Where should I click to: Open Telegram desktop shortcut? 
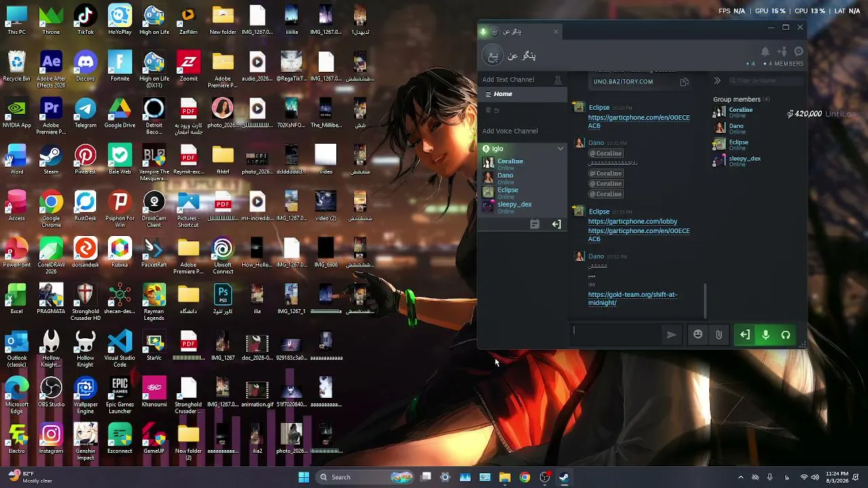(x=85, y=113)
